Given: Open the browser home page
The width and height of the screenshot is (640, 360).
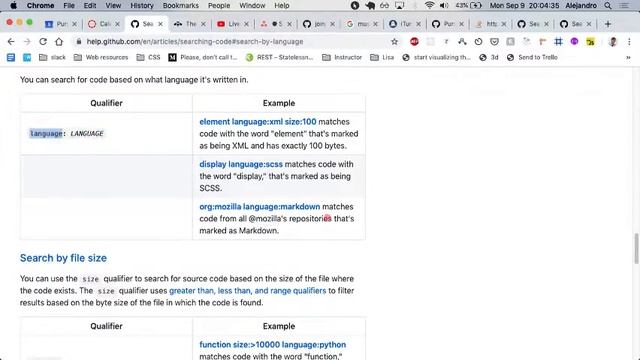Looking at the screenshot, I should [59, 42].
